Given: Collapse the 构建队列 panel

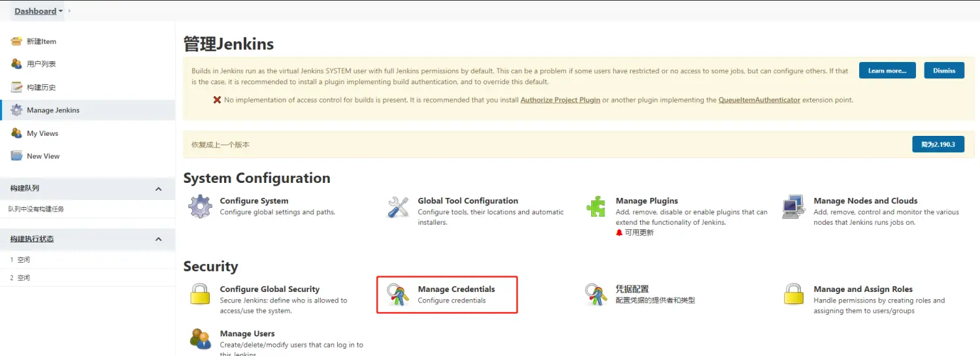Looking at the screenshot, I should click(158, 189).
